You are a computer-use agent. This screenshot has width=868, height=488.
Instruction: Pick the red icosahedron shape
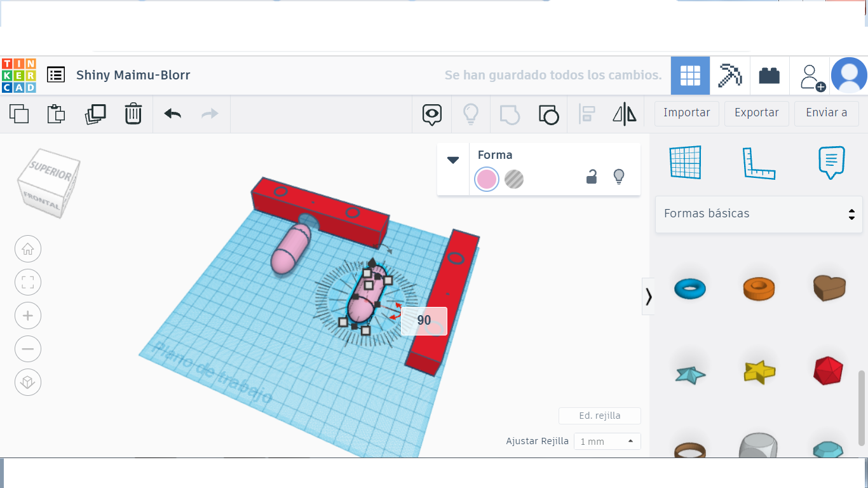[829, 370]
